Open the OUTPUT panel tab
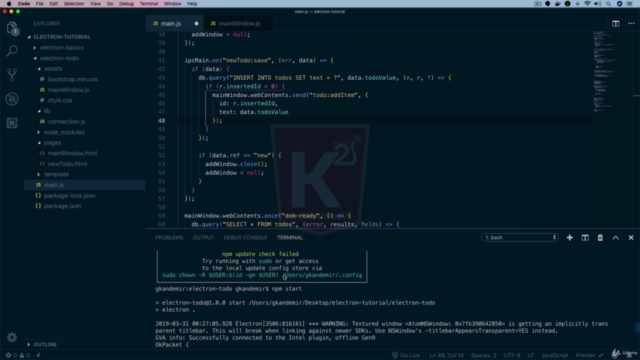The height and width of the screenshot is (360, 640). coord(203,238)
